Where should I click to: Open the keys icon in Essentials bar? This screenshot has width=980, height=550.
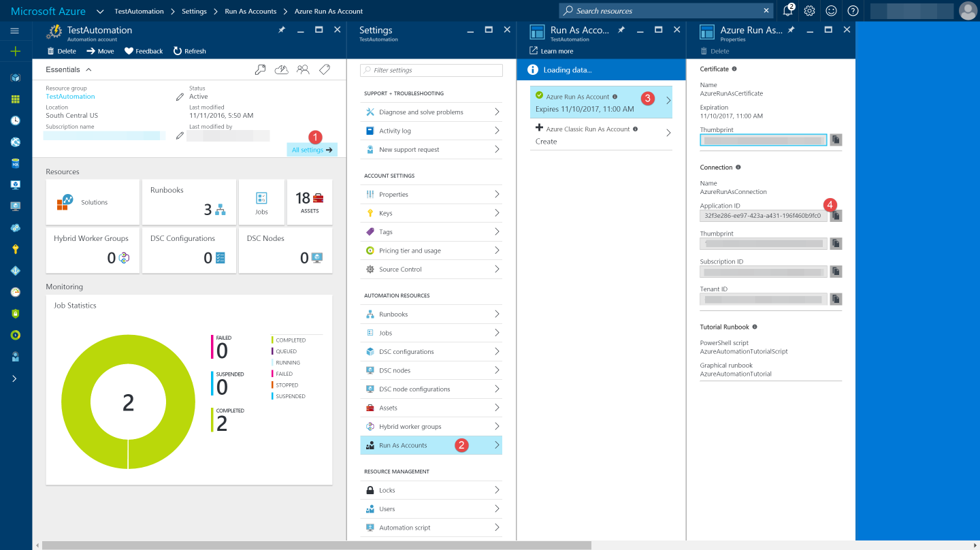pos(260,69)
